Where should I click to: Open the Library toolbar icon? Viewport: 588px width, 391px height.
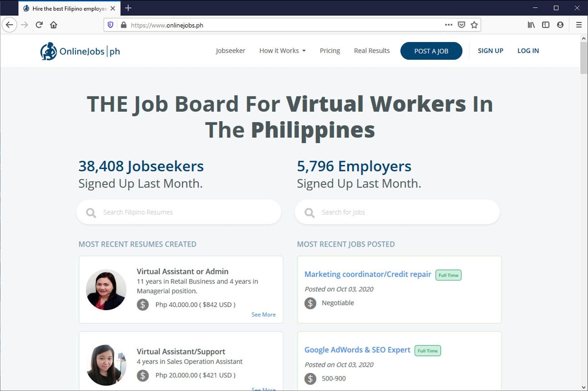[531, 25]
